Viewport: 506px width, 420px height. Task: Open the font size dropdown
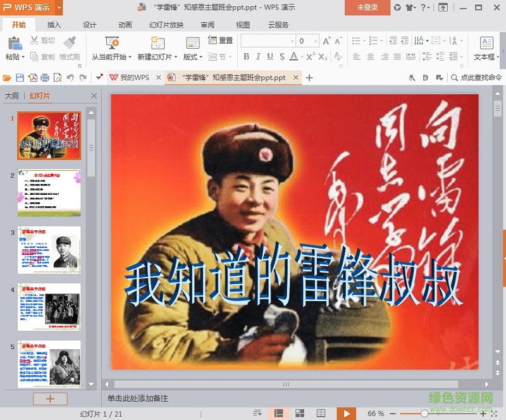point(316,41)
